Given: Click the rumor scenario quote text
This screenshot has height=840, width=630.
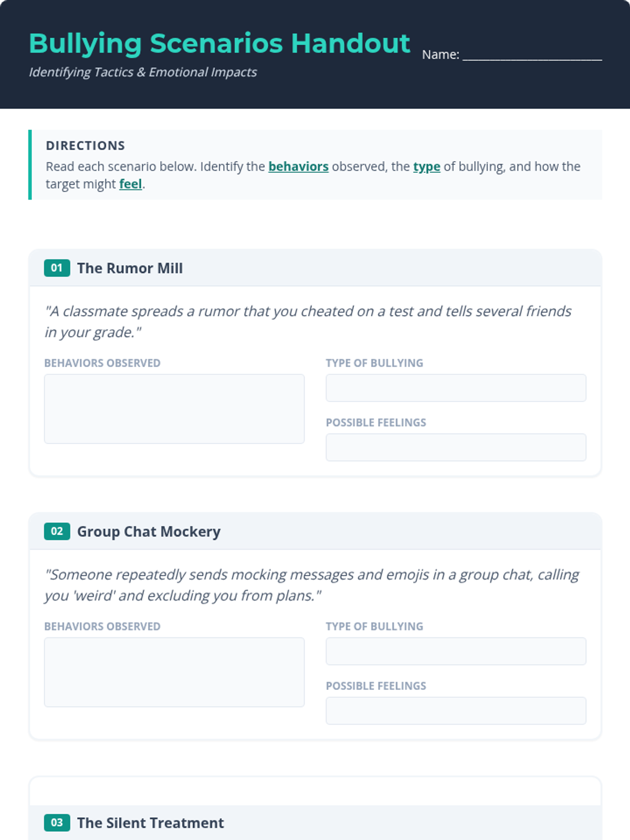Looking at the screenshot, I should click(308, 321).
